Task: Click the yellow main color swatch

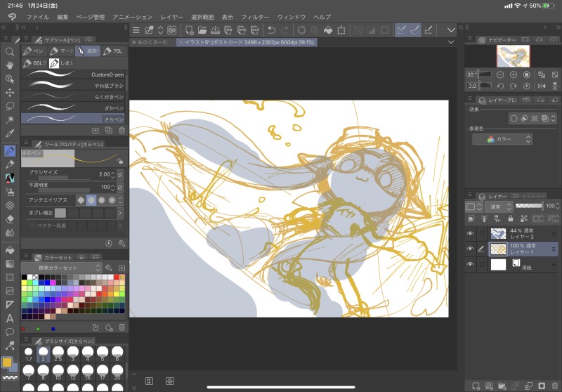Action: click(x=7, y=362)
